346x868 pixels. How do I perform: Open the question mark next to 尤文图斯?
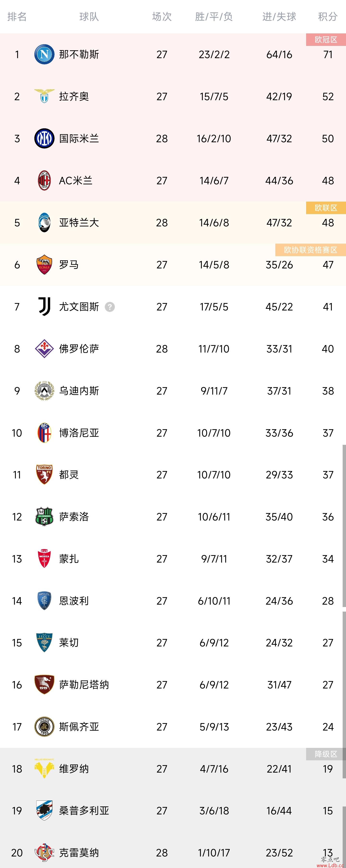(110, 307)
